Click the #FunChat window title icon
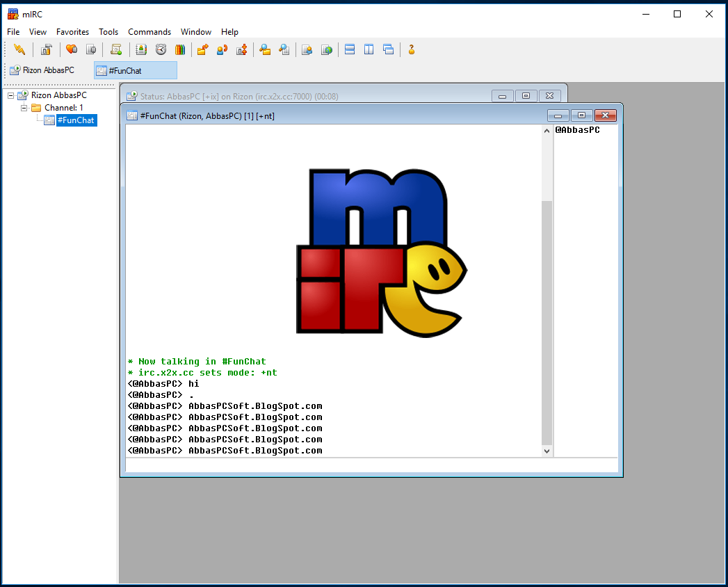The image size is (728, 587). pyautogui.click(x=132, y=115)
